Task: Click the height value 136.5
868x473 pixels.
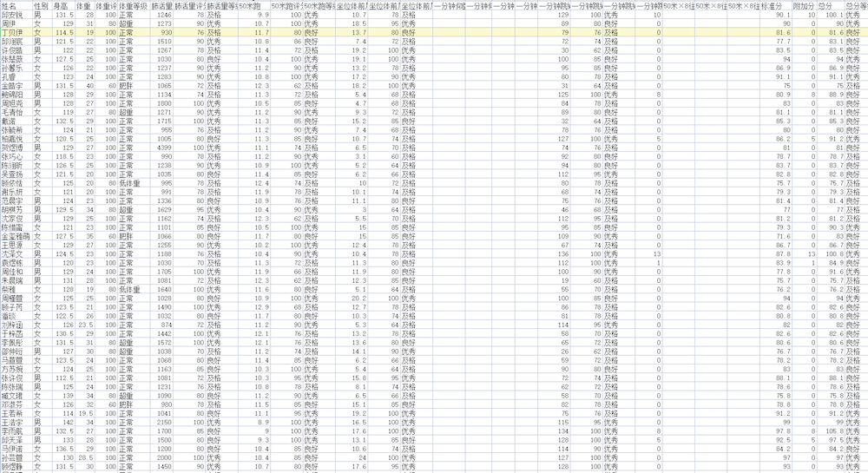Action: point(65,449)
